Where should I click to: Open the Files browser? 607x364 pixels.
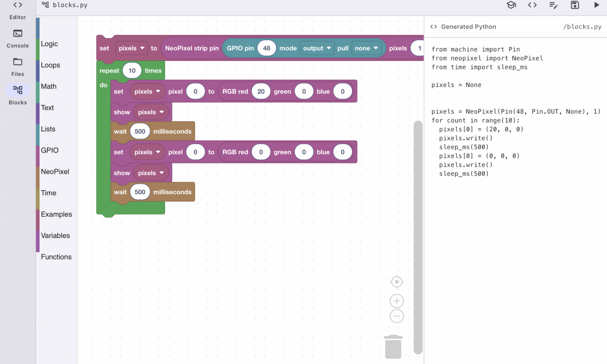pyautogui.click(x=18, y=67)
